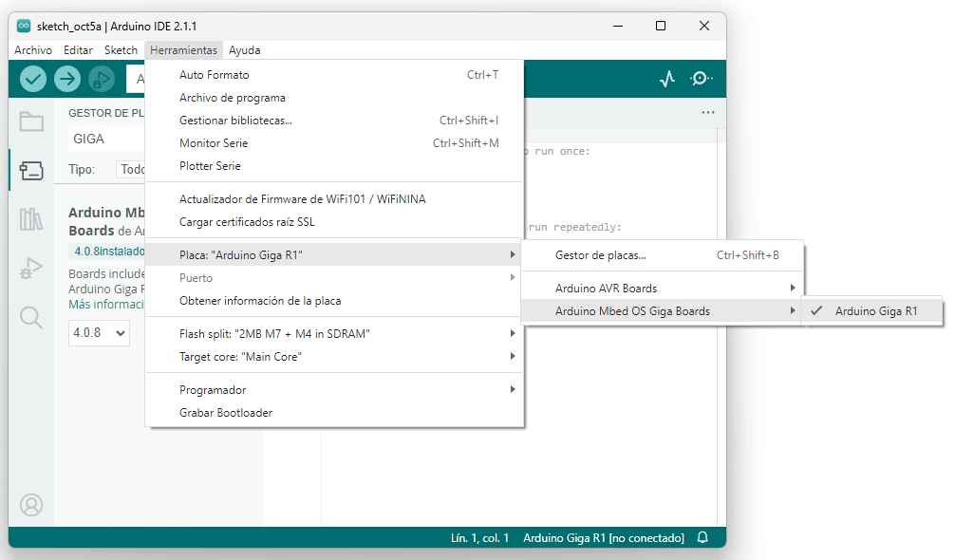Open the Serial Plotter icon
955x560 pixels.
[667, 79]
